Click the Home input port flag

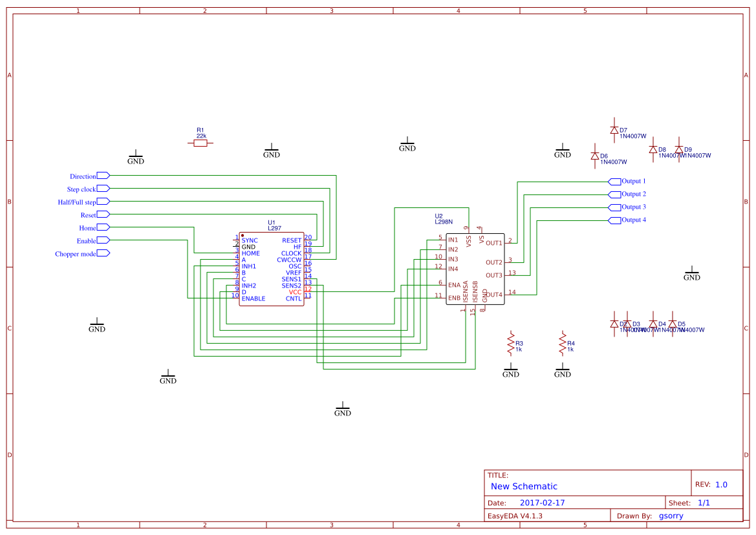point(103,227)
